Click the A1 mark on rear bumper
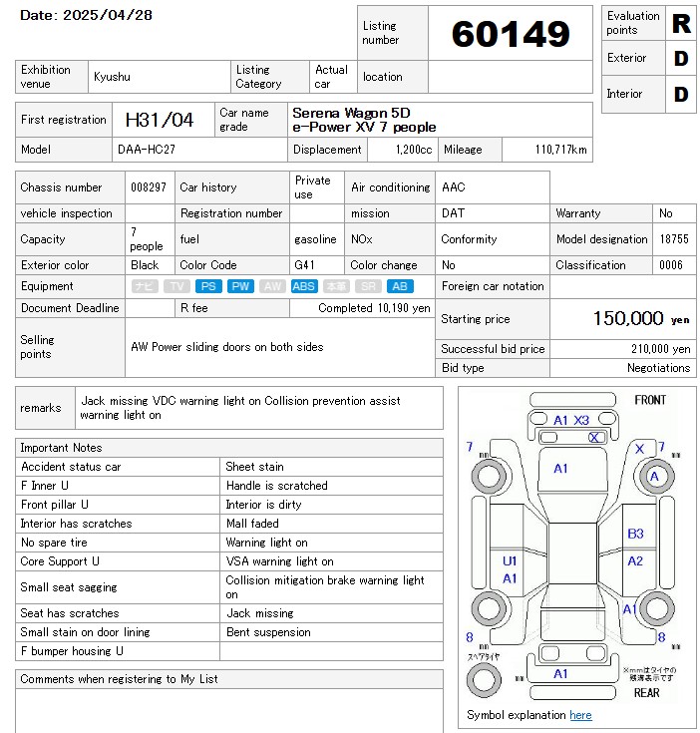 (560, 673)
